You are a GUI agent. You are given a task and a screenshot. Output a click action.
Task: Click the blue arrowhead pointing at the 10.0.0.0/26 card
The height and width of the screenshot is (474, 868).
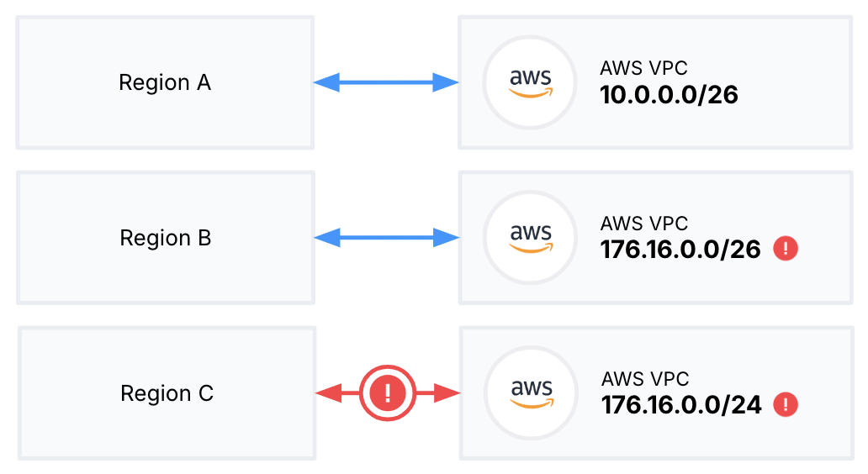click(x=447, y=82)
